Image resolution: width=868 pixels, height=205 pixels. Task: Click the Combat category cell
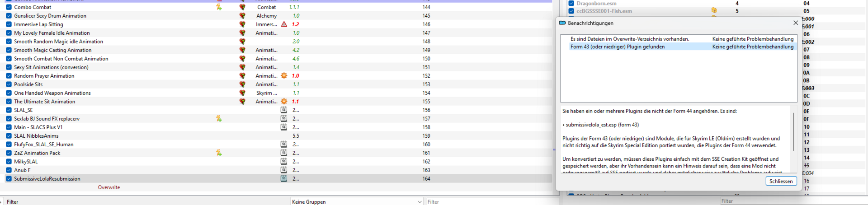[x=267, y=7]
